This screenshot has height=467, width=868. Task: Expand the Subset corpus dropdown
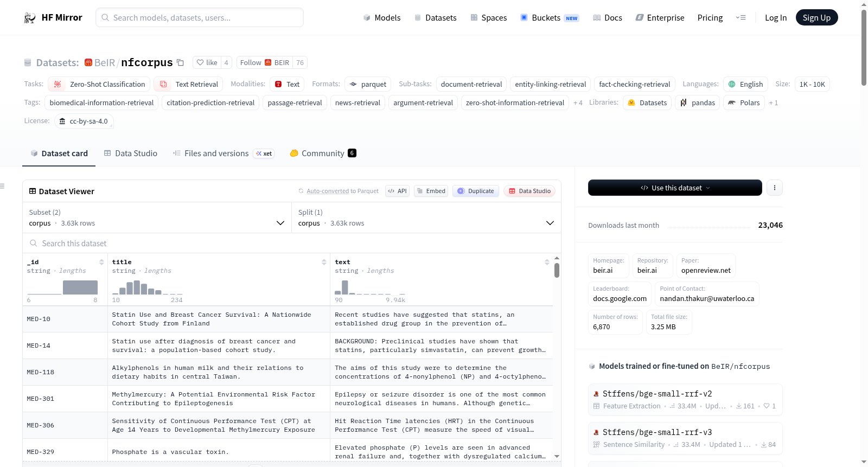tap(157, 217)
